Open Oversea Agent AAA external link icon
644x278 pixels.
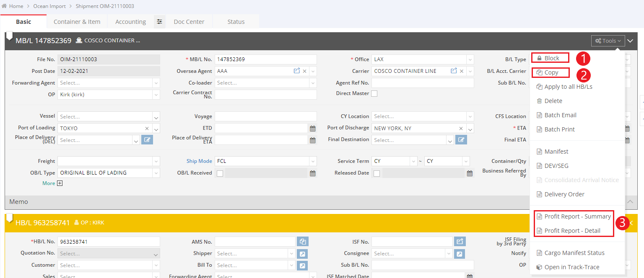pos(297,71)
